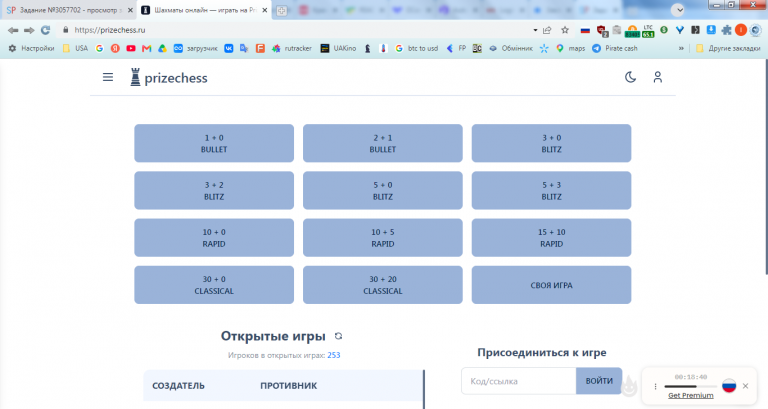
Task: Switch to the Шахматы онлайн tab
Action: pos(205,10)
